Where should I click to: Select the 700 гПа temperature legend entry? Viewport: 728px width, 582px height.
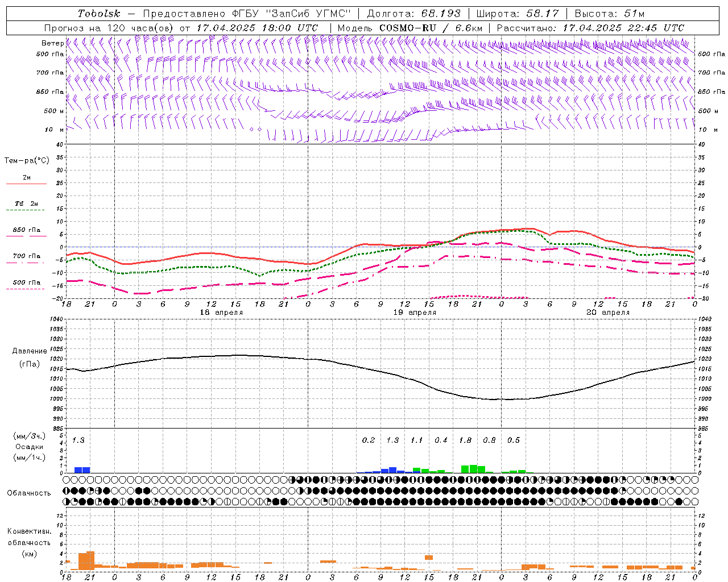[x=26, y=256]
